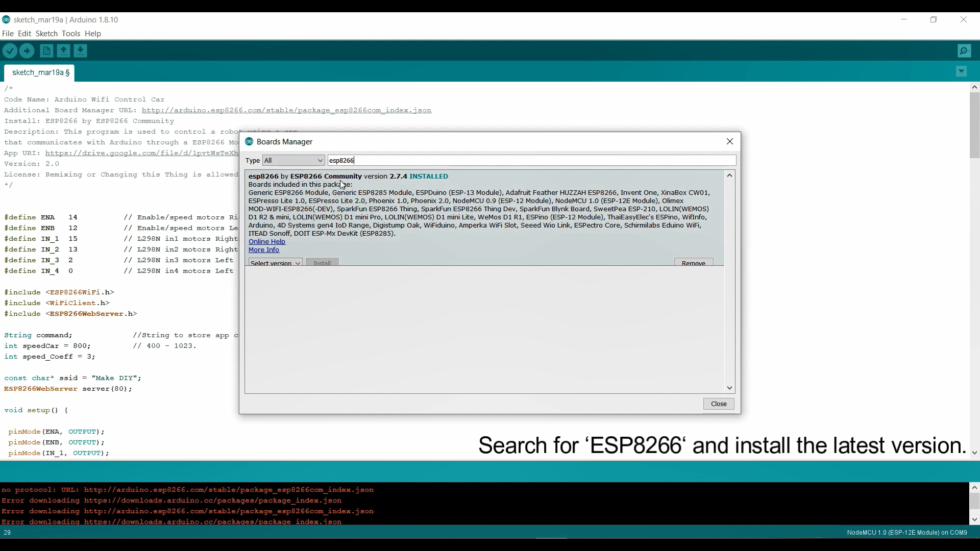This screenshot has width=980, height=551.
Task: Open the Online Help link
Action: [266, 242]
